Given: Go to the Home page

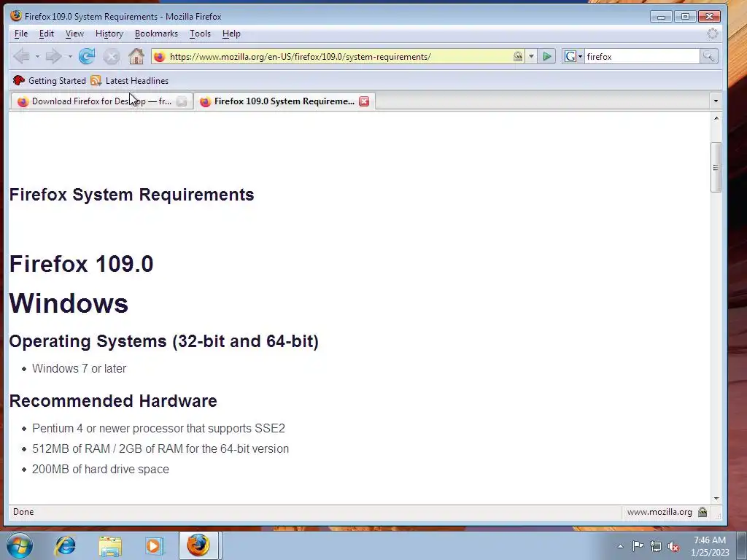Looking at the screenshot, I should click(136, 56).
